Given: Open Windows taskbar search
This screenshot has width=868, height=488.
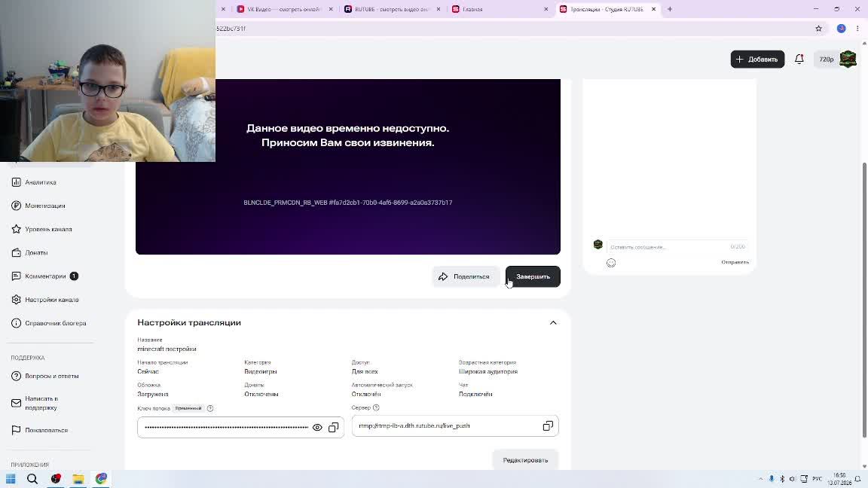Looking at the screenshot, I should [32, 479].
